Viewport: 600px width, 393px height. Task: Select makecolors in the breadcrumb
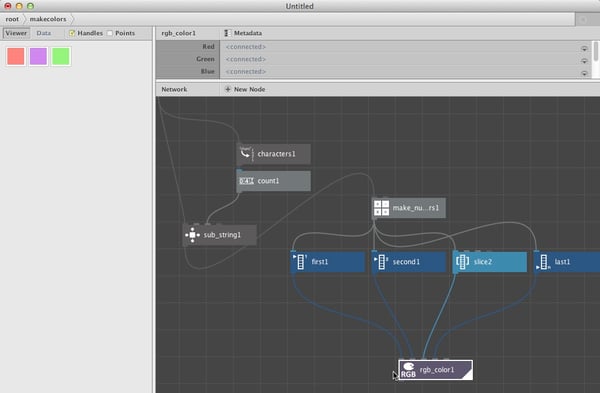[x=48, y=19]
